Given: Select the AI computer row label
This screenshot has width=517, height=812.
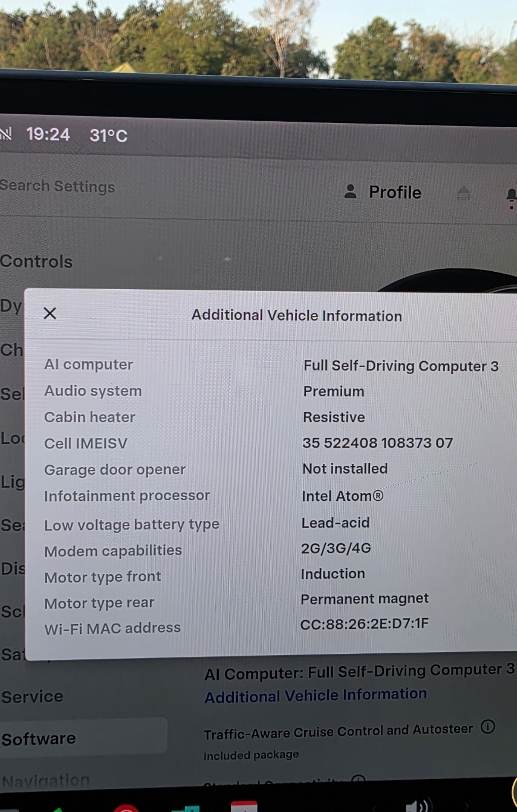Looking at the screenshot, I should [89, 365].
